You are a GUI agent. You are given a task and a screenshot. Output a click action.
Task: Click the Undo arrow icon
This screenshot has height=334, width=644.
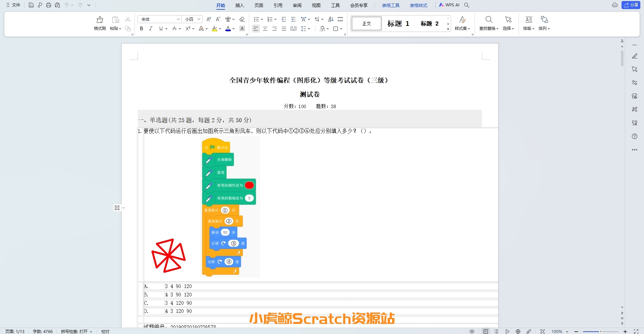[67, 5]
